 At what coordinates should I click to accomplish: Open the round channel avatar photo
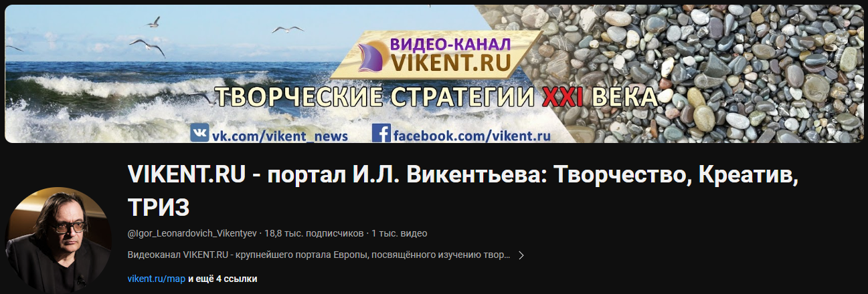click(58, 240)
